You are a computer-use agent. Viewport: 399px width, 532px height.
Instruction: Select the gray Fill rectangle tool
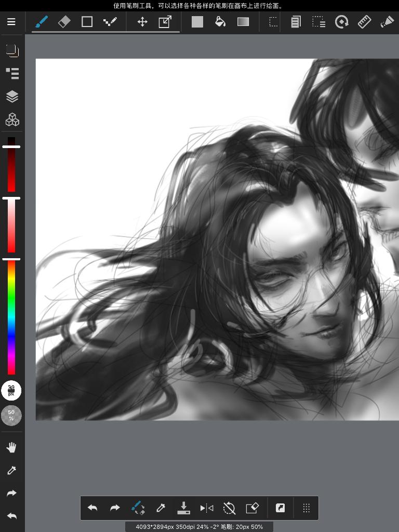(197, 22)
